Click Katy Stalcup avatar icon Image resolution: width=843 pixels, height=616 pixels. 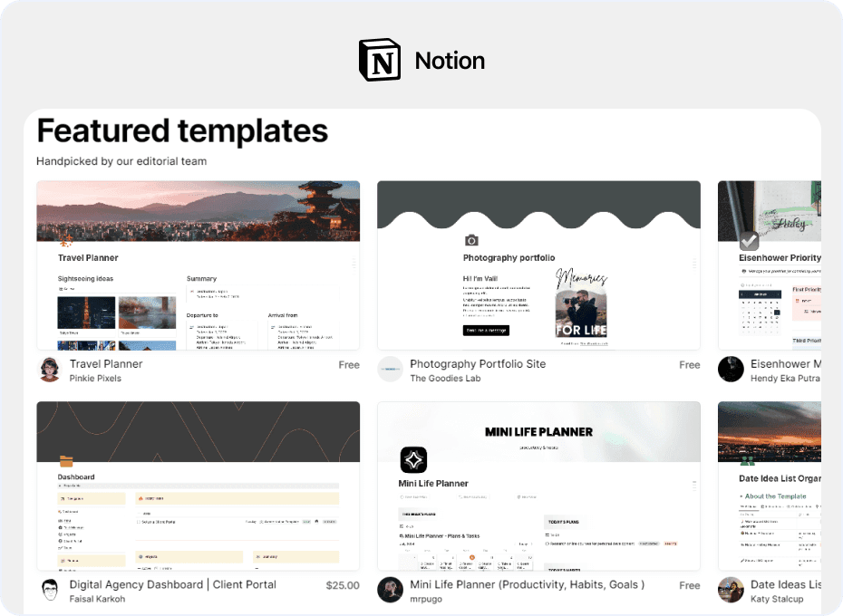coord(731,591)
